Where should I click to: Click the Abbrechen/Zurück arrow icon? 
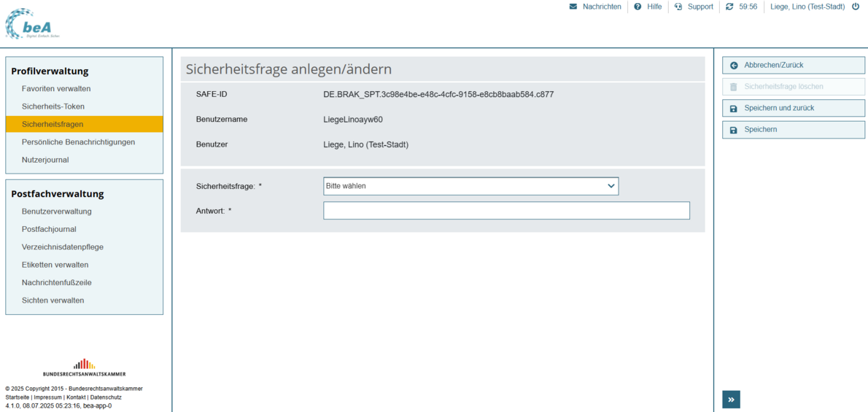[734, 66]
